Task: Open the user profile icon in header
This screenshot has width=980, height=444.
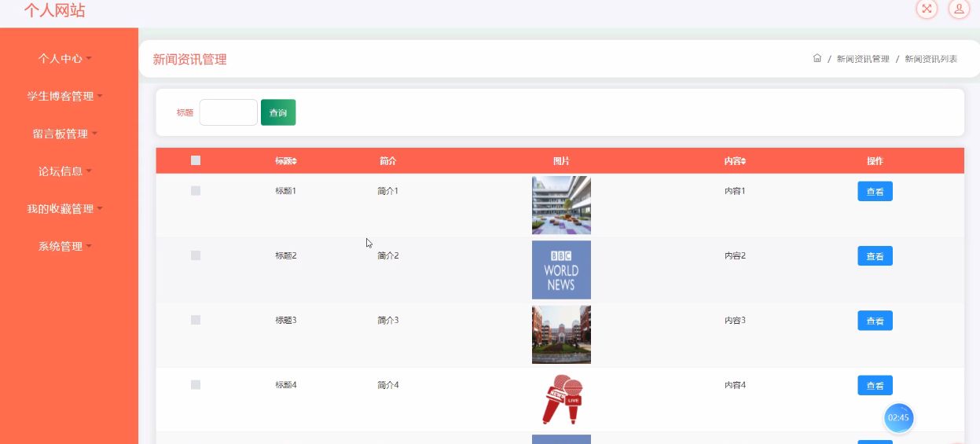Action: pos(959,9)
